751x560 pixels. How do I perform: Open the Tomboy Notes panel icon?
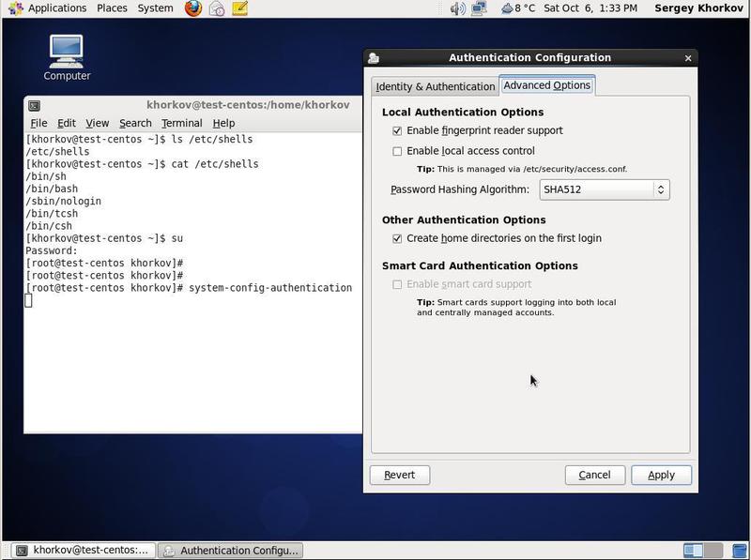(x=240, y=8)
